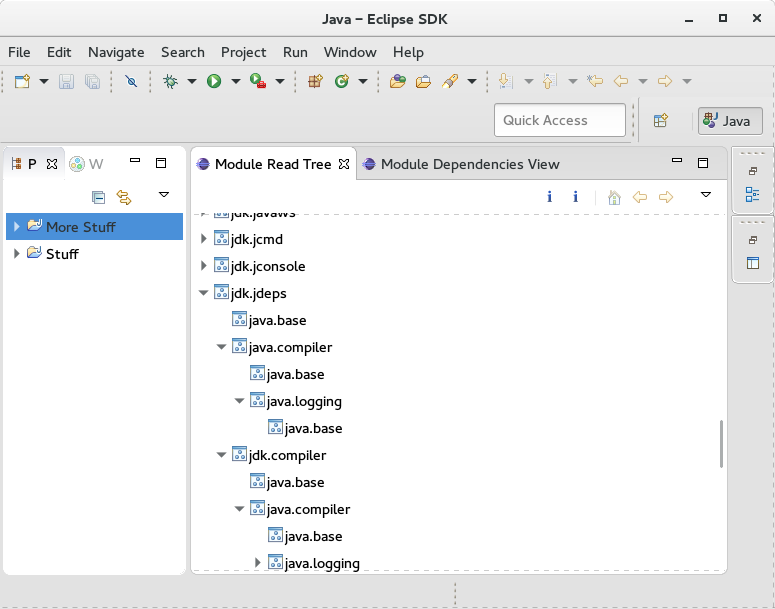Click the Run External Tools icon
The height and width of the screenshot is (609, 775).
(258, 81)
